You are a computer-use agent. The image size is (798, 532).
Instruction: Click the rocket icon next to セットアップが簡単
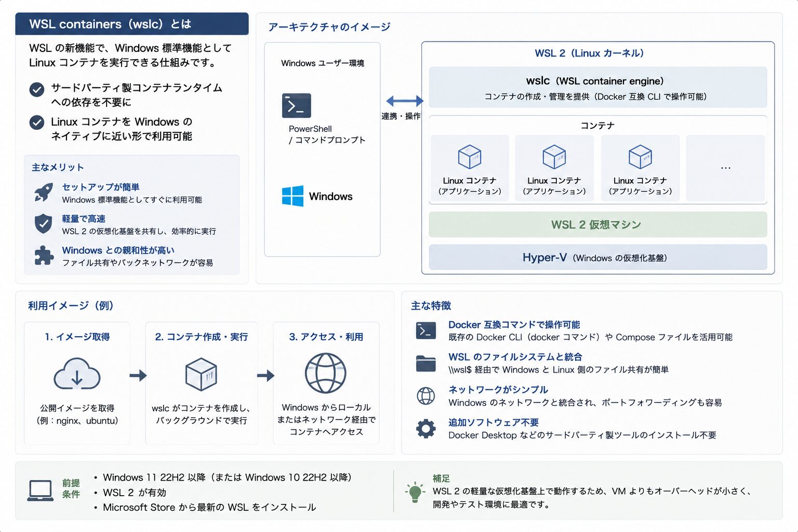[x=44, y=192]
